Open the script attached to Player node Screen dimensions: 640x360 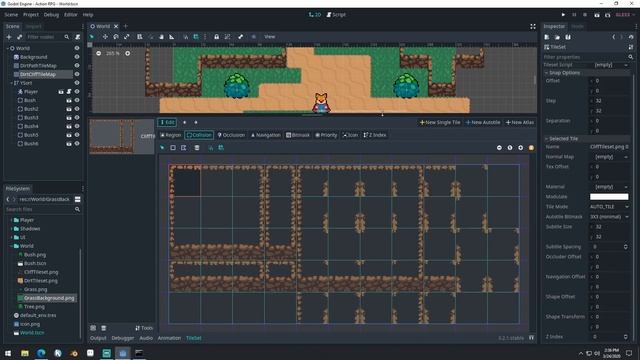coord(69,91)
